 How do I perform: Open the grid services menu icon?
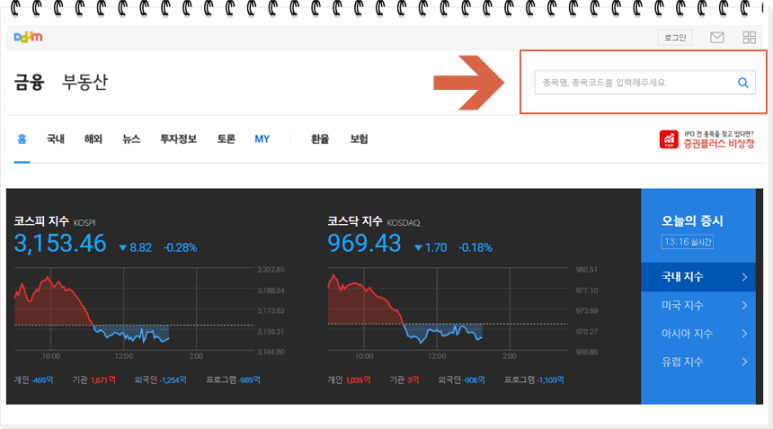(749, 38)
